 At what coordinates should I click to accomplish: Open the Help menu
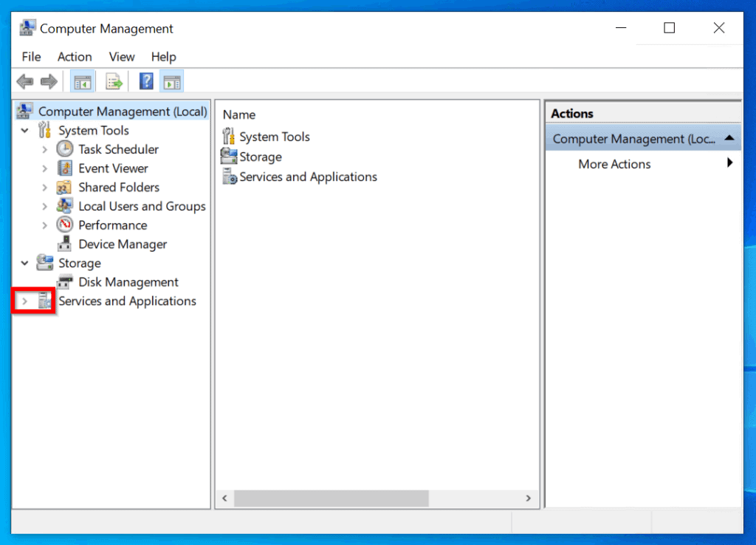(163, 57)
